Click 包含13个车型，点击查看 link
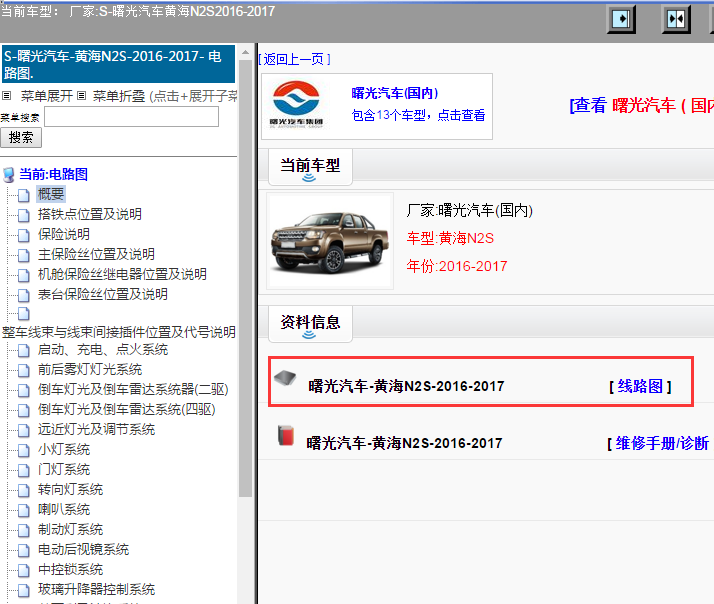The height and width of the screenshot is (604, 714). 418,115
